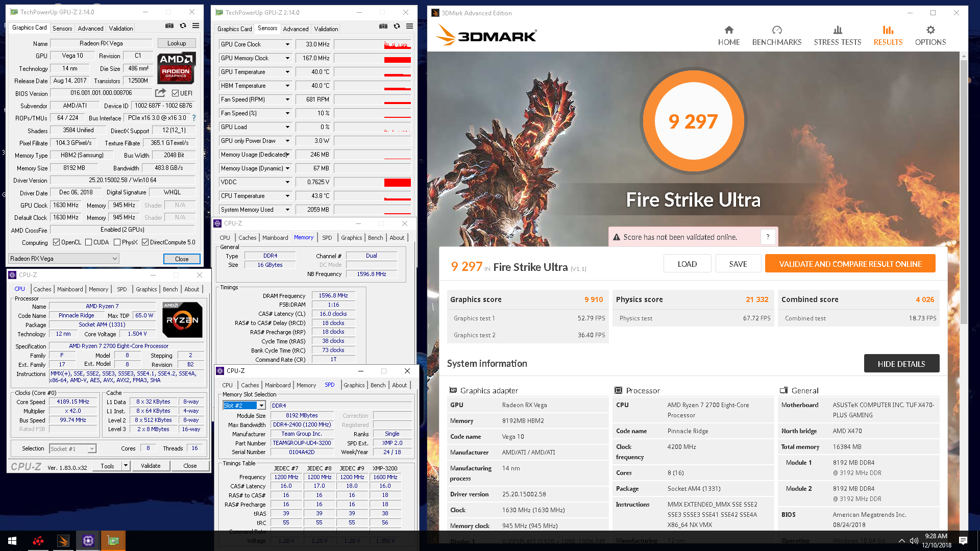Switch to Sensors tab in left GPU-Z

click(x=62, y=29)
